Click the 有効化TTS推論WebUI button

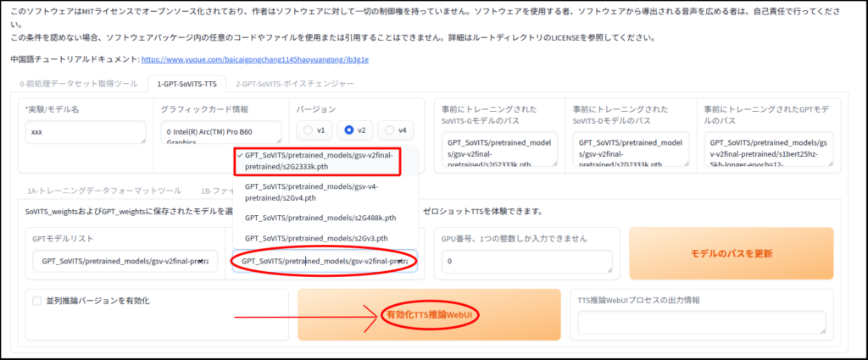point(428,315)
